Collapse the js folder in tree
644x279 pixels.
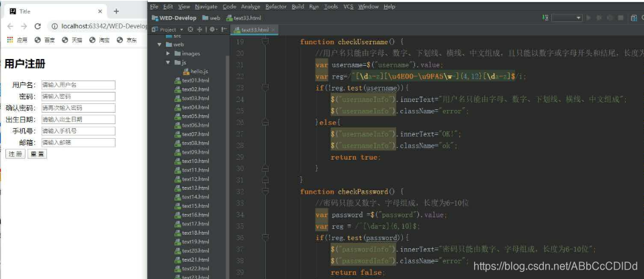point(169,62)
